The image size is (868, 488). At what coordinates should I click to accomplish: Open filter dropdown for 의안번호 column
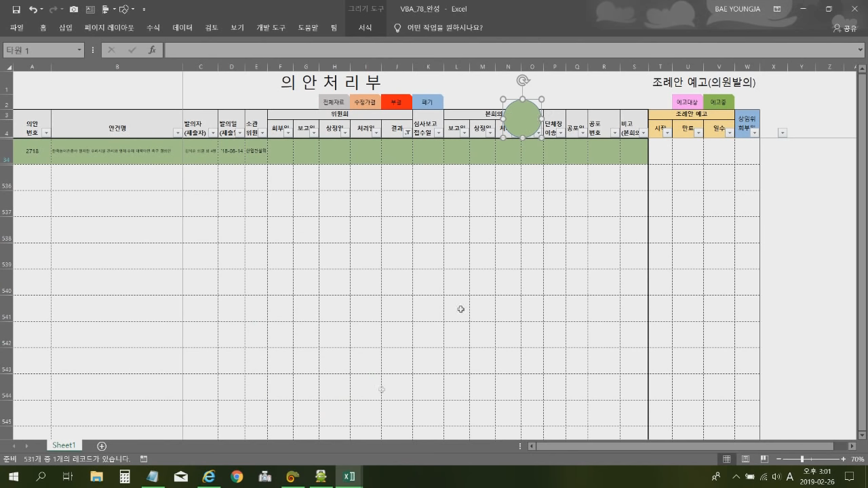click(46, 133)
